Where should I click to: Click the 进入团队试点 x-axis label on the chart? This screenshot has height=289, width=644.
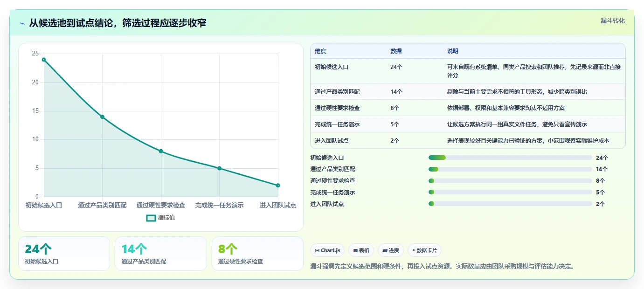point(278,205)
